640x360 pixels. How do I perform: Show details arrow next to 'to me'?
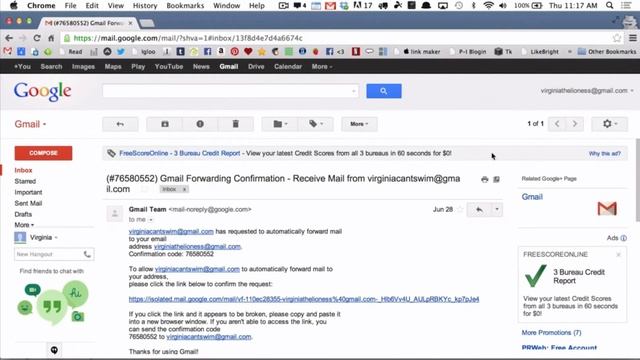pyautogui.click(x=151, y=220)
